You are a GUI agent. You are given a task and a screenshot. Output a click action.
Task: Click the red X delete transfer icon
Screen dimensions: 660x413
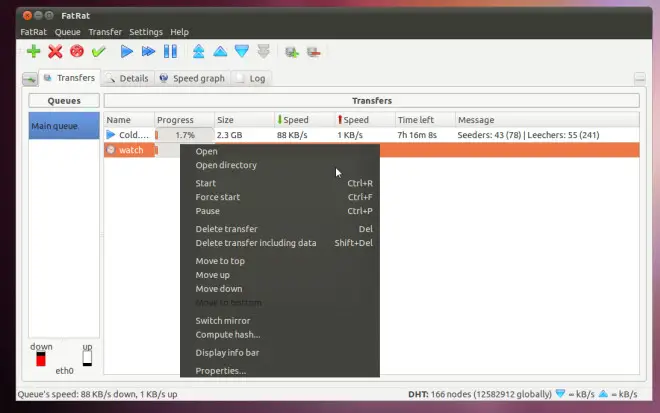click(55, 51)
